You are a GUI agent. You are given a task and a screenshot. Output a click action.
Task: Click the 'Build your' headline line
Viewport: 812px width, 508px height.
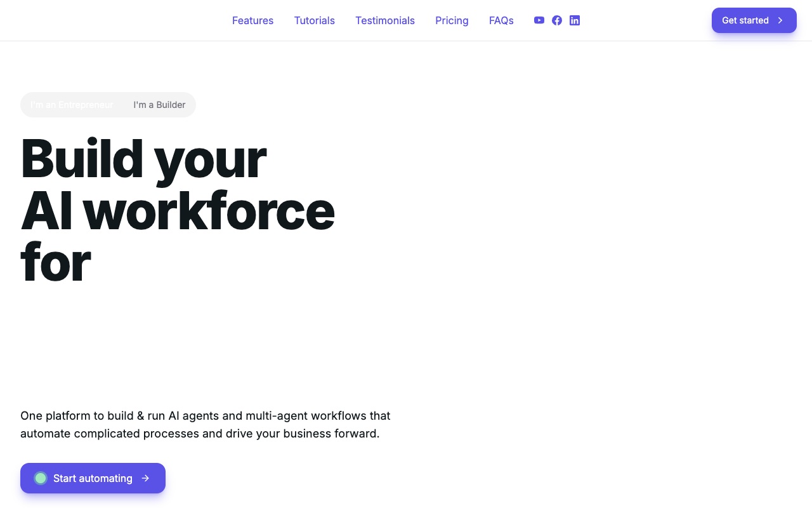click(143, 159)
